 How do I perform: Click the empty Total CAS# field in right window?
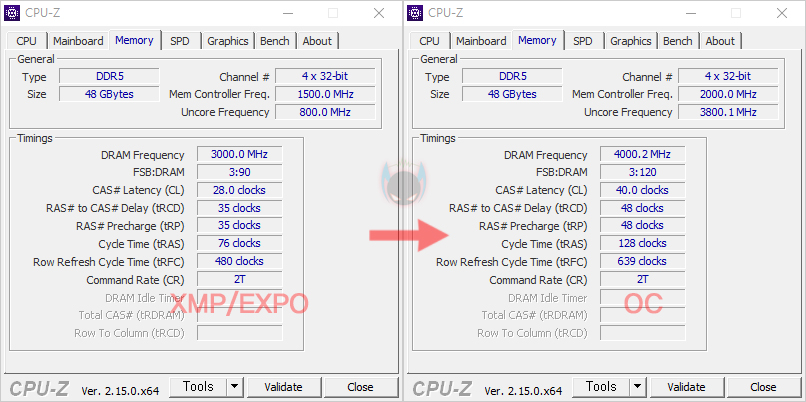(643, 315)
